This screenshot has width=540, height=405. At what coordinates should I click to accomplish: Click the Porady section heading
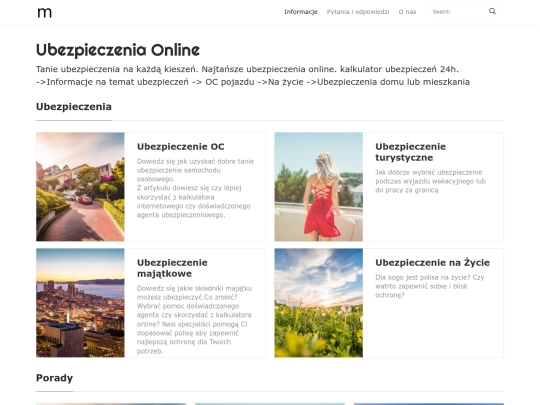coord(54,378)
